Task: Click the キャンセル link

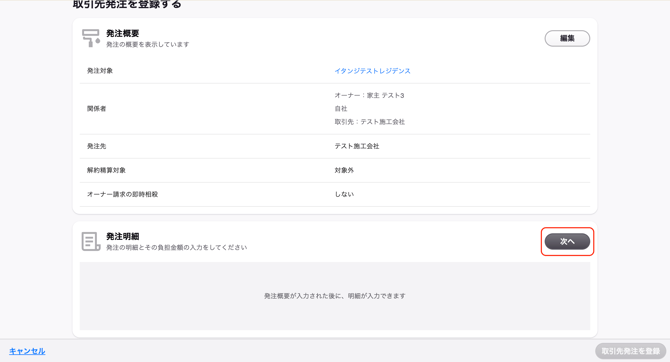Action: click(x=27, y=351)
